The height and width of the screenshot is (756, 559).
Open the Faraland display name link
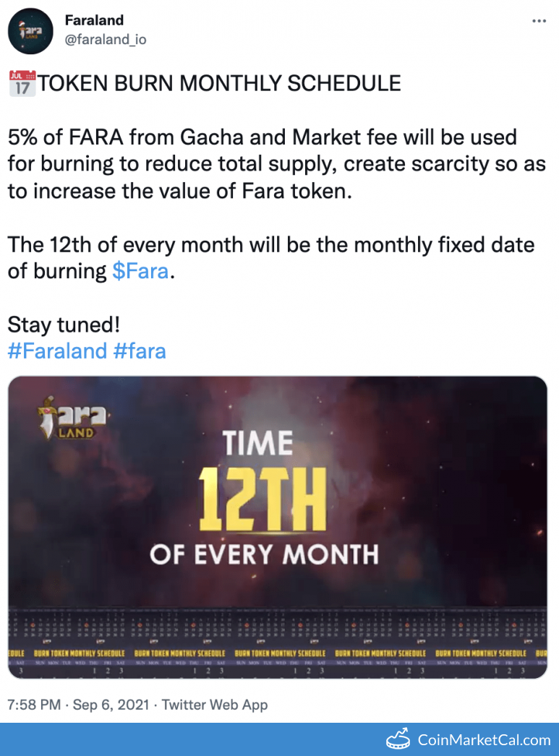94,21
